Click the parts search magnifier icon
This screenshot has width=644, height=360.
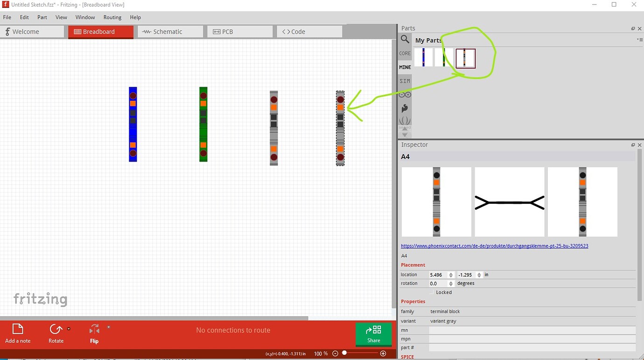(405, 40)
